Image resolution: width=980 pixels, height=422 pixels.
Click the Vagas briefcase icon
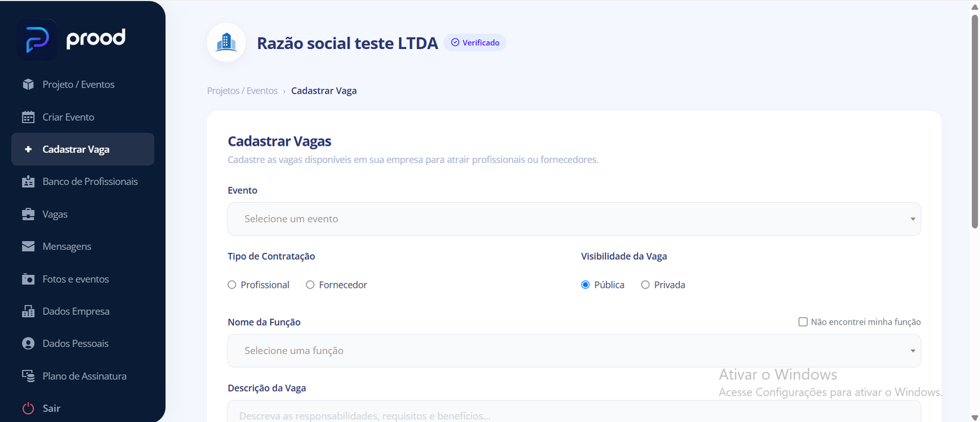(x=28, y=214)
